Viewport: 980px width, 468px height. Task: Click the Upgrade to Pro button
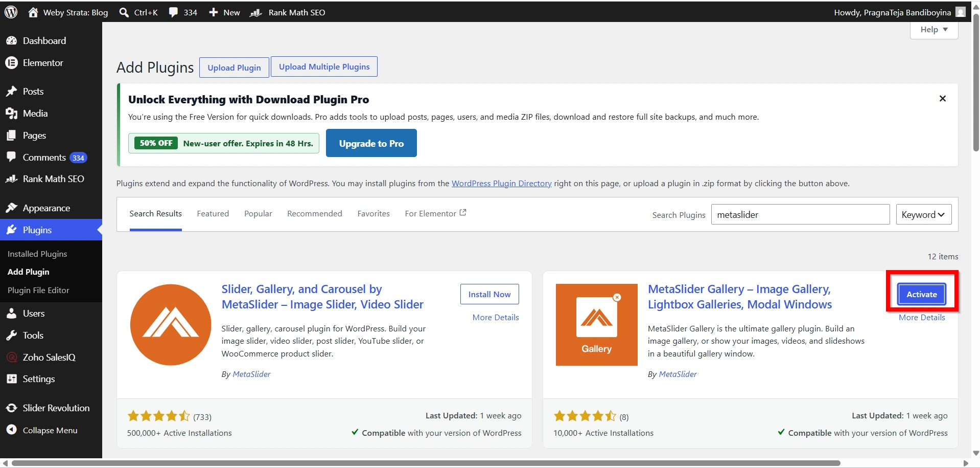click(371, 143)
